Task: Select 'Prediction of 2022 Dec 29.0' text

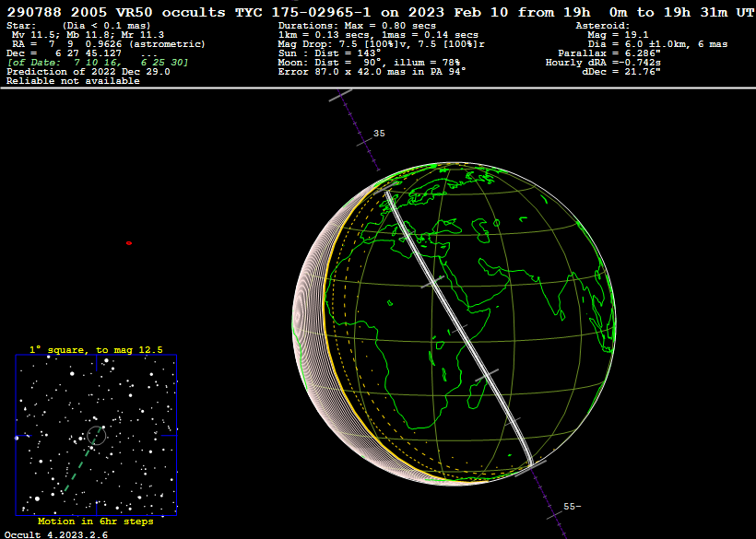Action: 89,72
